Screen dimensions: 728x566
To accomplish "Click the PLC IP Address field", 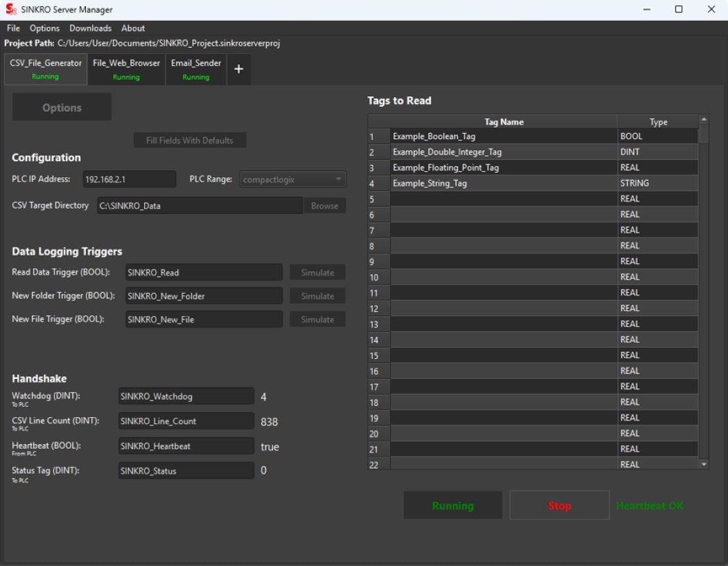I will point(130,179).
